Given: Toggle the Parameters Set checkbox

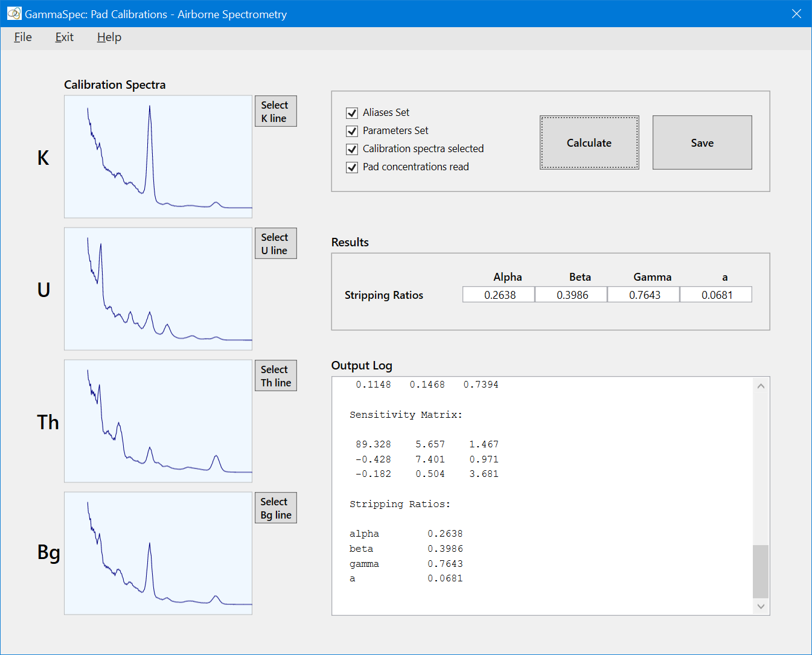Looking at the screenshot, I should [x=352, y=131].
